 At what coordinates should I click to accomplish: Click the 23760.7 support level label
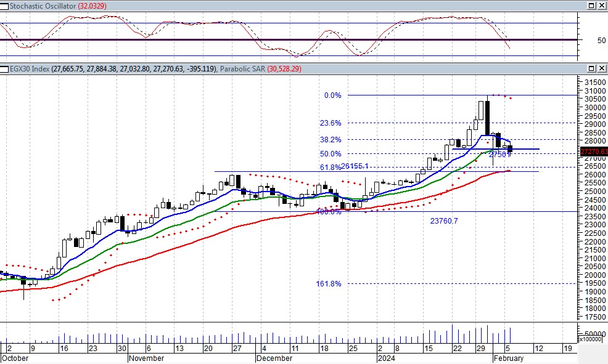pyautogui.click(x=444, y=220)
